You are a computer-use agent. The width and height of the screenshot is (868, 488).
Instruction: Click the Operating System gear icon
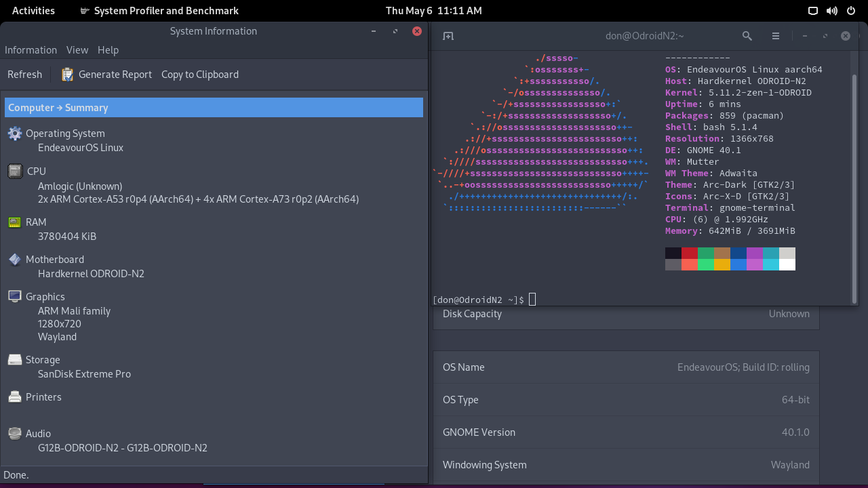15,134
